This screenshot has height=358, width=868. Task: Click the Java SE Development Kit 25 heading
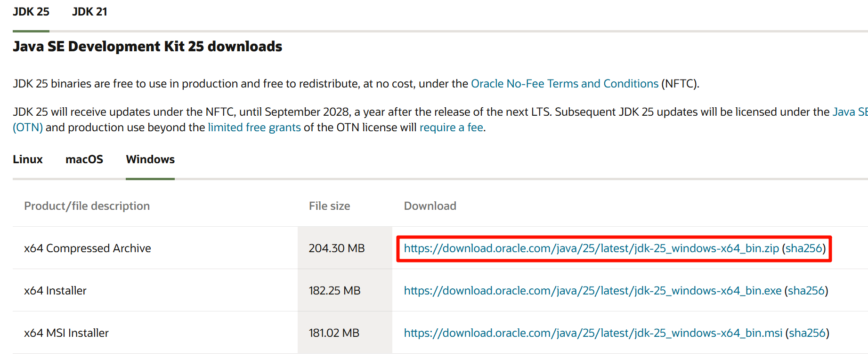point(147,47)
